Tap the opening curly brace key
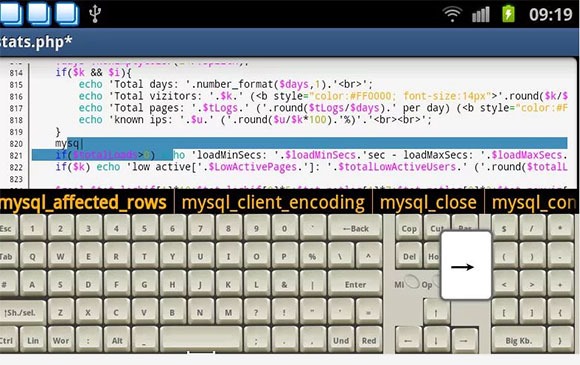Screen dimensions: 580x365 click(560, 312)
